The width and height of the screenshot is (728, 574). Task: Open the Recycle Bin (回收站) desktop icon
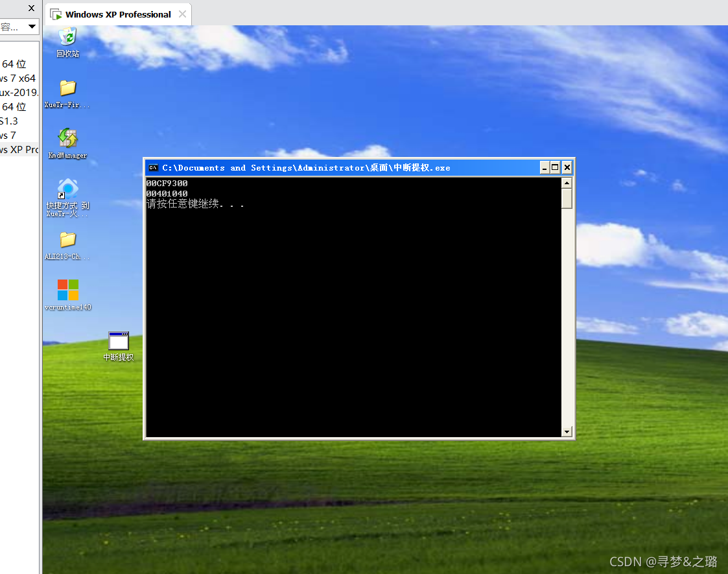coord(68,42)
